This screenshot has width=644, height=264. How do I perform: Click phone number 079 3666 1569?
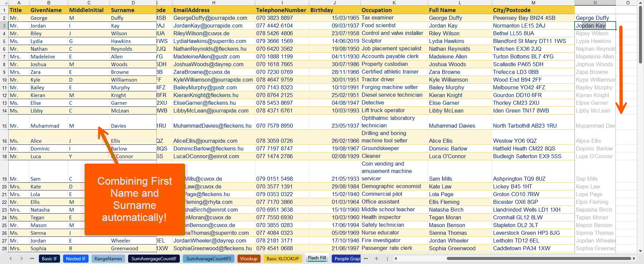coord(282,41)
